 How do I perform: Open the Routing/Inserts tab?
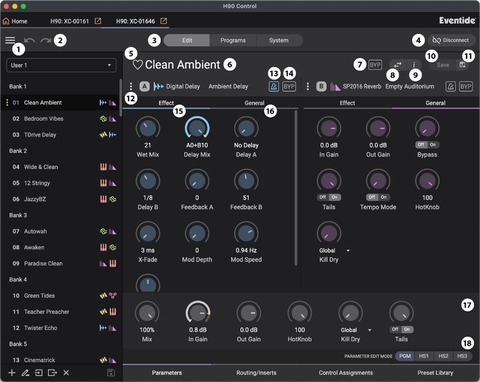pyautogui.click(x=256, y=373)
